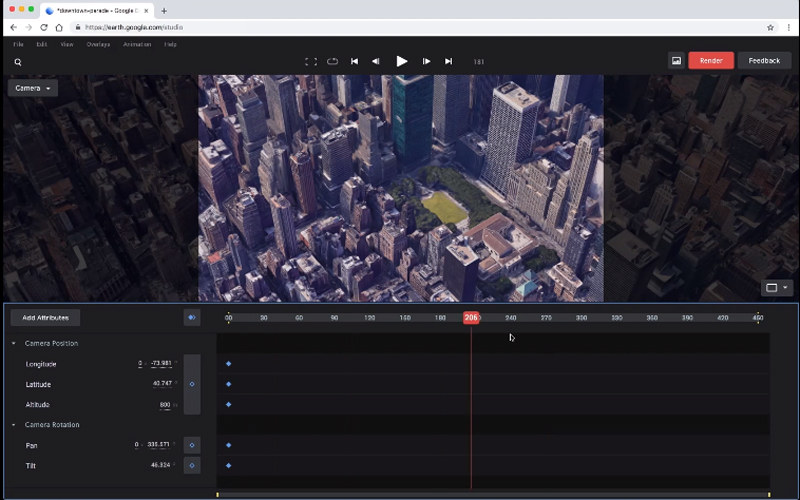Toggle the Pan keyframe button

click(192, 445)
